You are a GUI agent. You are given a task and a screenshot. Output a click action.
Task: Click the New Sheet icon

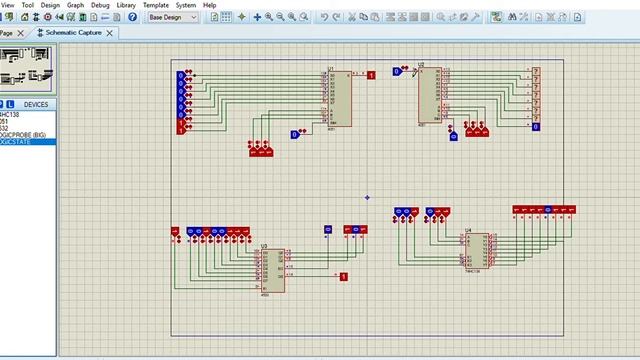(539, 17)
